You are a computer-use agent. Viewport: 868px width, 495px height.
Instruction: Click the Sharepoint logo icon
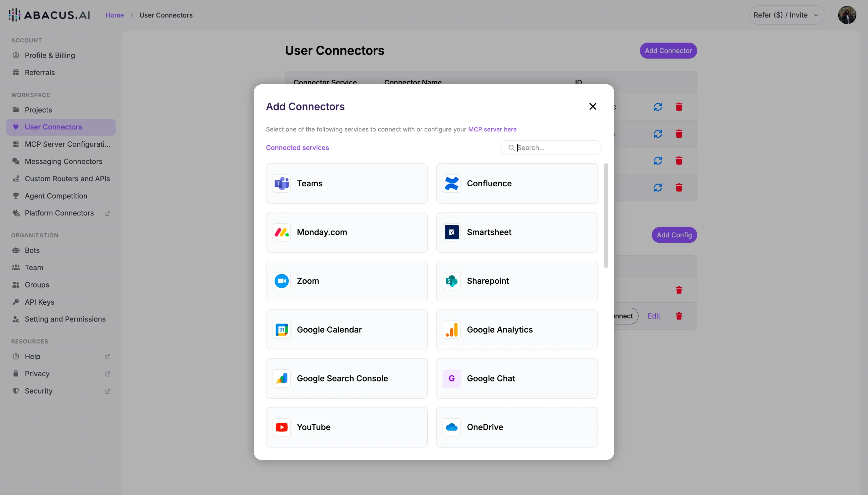point(451,281)
